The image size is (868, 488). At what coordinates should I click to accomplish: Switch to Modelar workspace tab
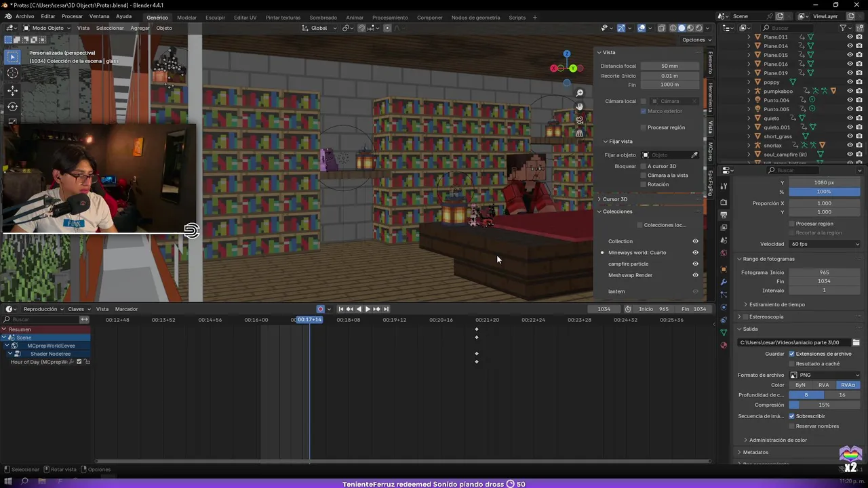(x=186, y=18)
